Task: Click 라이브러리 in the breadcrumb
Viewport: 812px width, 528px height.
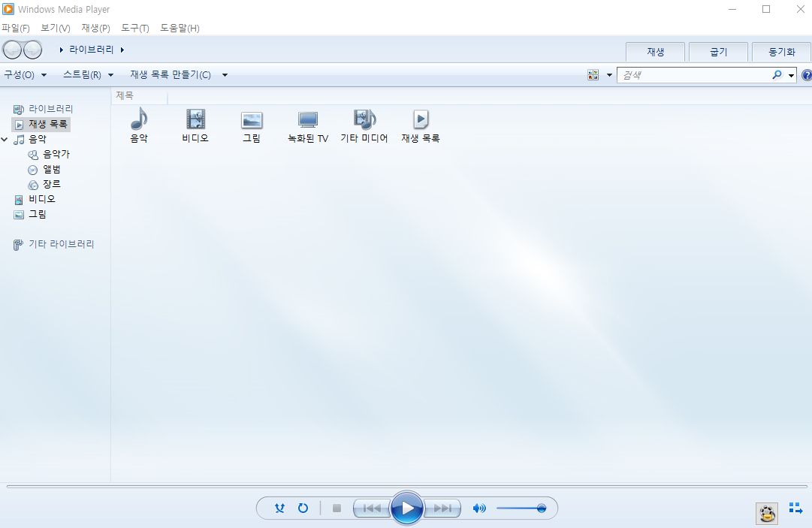Action: coord(91,50)
